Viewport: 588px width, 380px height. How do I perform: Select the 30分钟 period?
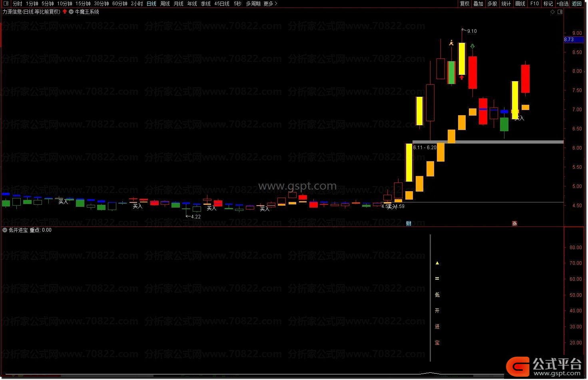[x=102, y=4]
